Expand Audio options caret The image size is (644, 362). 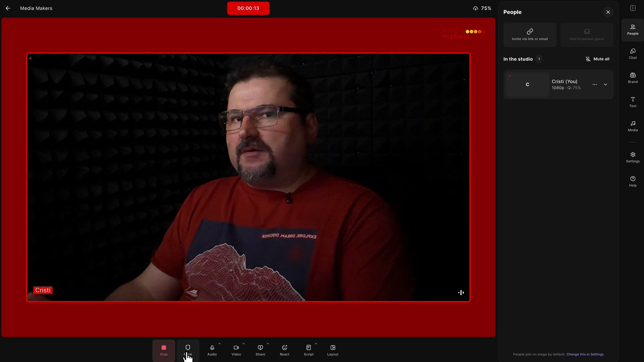[x=220, y=344]
